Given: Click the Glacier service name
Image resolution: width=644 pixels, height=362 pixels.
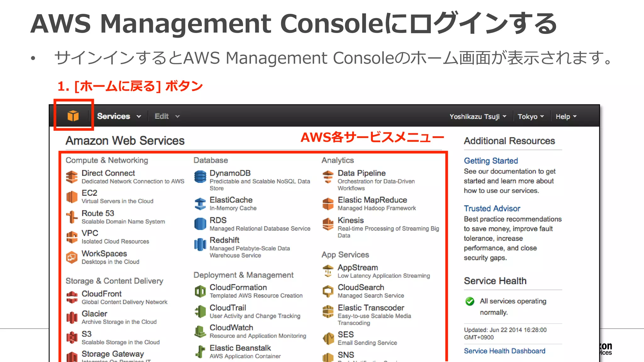Looking at the screenshot, I should pyautogui.click(x=94, y=313).
